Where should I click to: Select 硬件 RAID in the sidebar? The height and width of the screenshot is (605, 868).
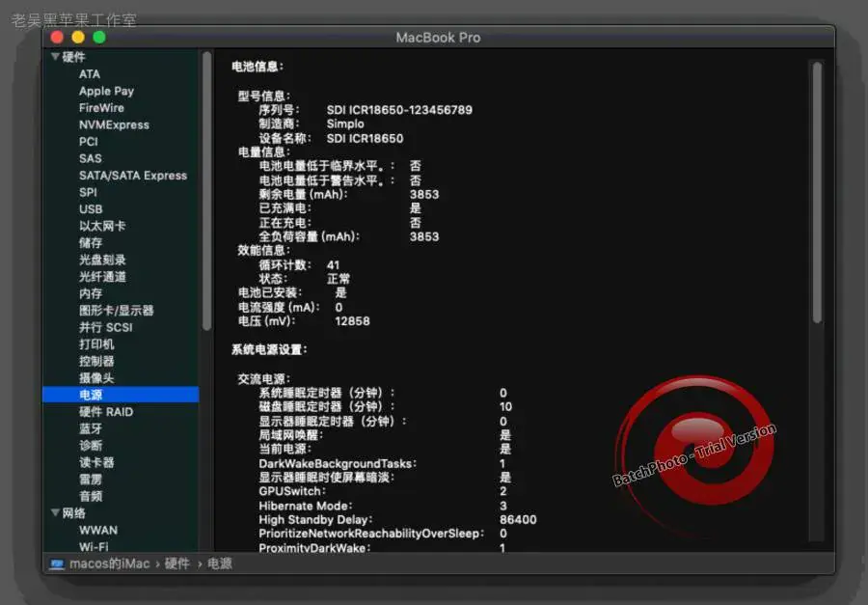click(x=106, y=412)
